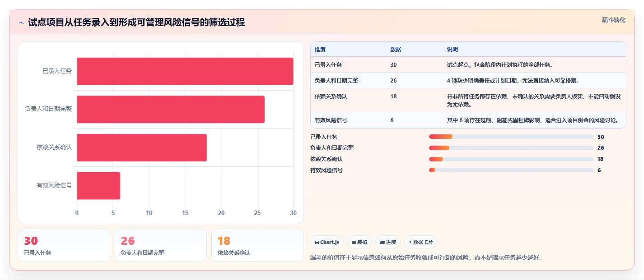Click the 已录入任务 progress bar
The width and height of the screenshot is (644, 280).
511,137
